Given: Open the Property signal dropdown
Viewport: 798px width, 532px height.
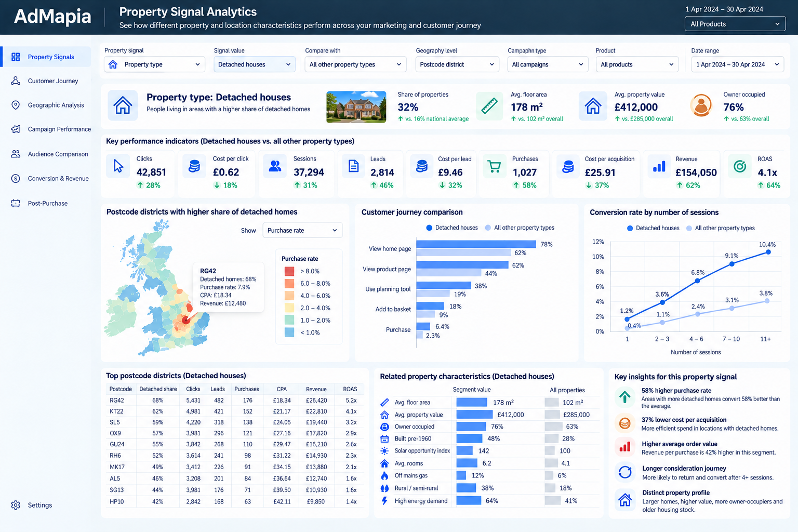Looking at the screenshot, I should point(155,64).
